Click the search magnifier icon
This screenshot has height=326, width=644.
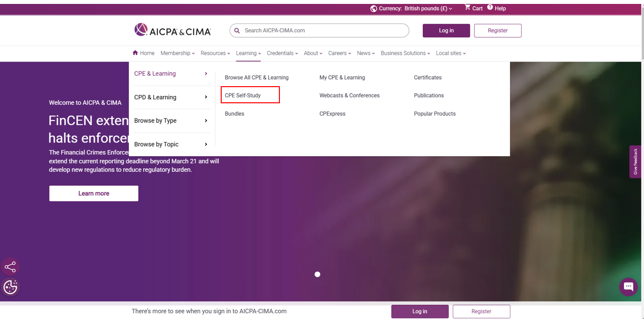pos(237,30)
